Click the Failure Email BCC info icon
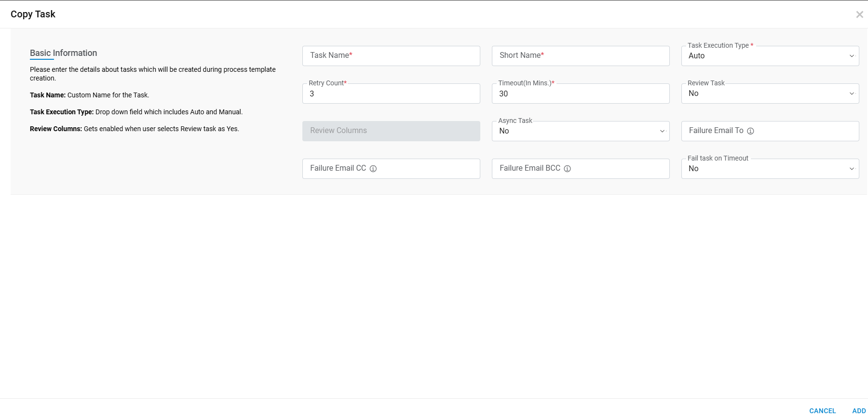 [x=568, y=169]
